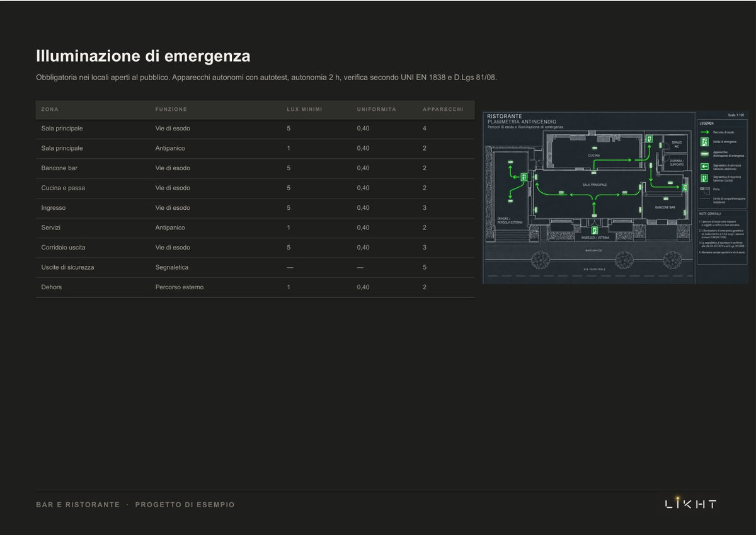Click the exit sign icon next to Servizi WC
The height and width of the screenshot is (535, 756).
[x=649, y=139]
